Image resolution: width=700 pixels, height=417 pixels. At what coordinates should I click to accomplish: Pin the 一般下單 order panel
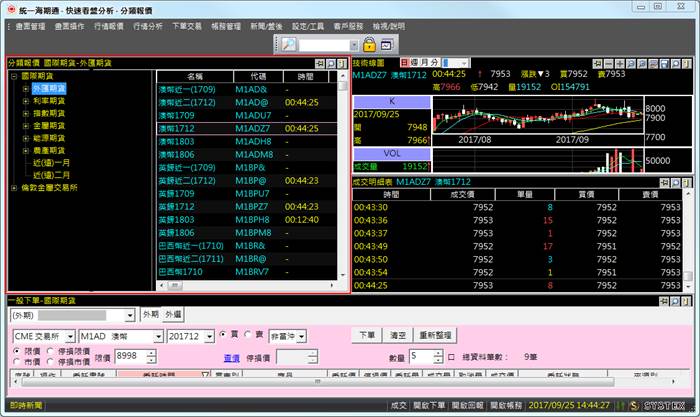click(x=664, y=301)
